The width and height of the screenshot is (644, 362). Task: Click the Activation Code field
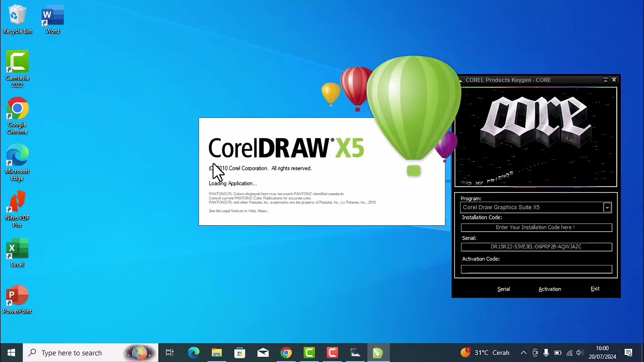pyautogui.click(x=536, y=269)
